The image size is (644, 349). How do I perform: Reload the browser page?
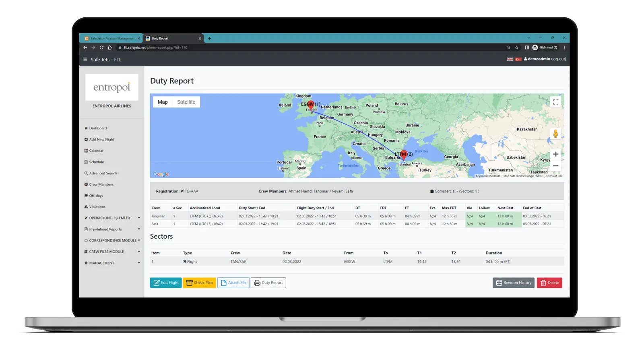click(x=101, y=47)
